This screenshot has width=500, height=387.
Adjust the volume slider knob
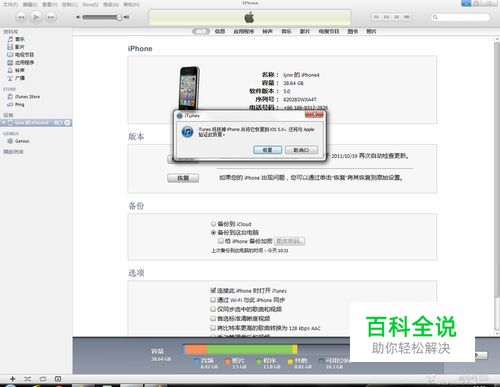pos(119,17)
